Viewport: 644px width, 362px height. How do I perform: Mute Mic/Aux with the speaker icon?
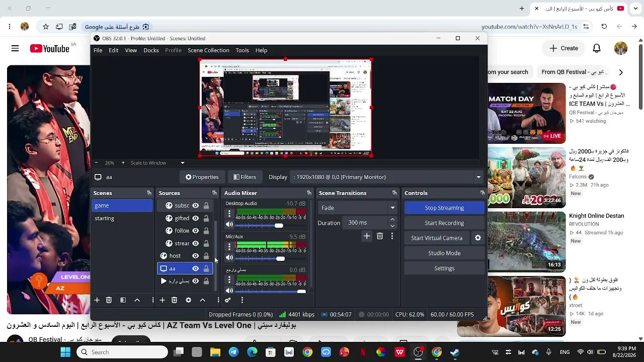click(x=229, y=258)
